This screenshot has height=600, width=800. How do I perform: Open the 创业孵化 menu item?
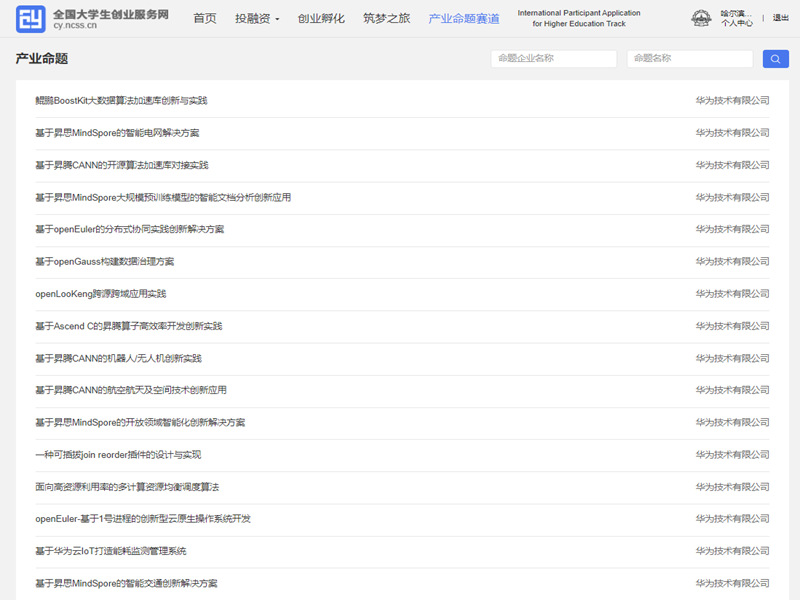coord(321,19)
